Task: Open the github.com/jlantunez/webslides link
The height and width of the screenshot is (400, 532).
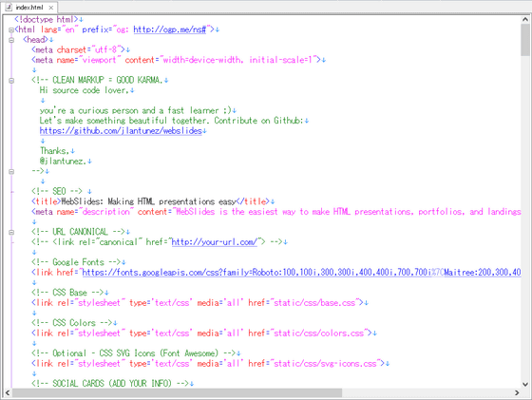Action: pos(121,130)
